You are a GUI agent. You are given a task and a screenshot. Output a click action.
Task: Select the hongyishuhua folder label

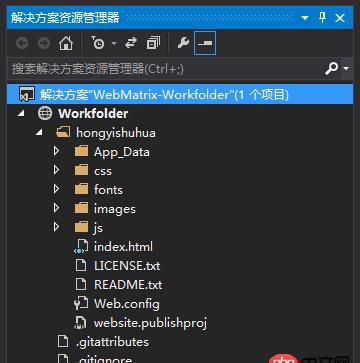(116, 133)
